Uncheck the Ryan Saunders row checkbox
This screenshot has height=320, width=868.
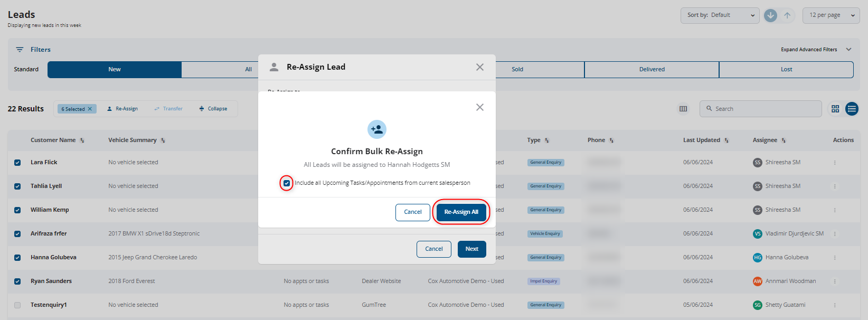(x=17, y=281)
